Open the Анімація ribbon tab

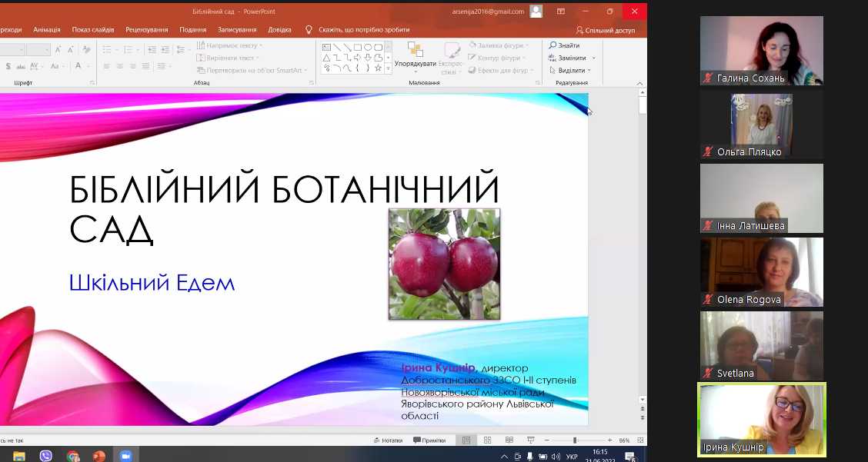47,30
